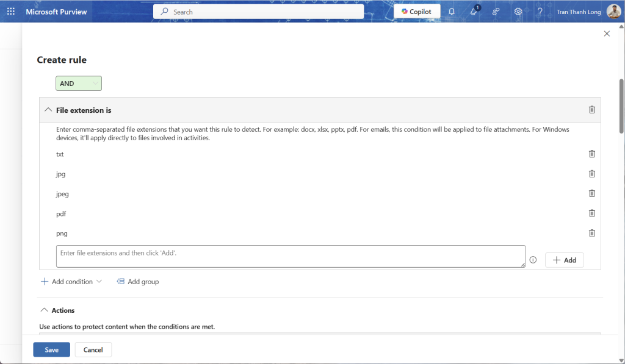Save the rule
The image size is (625, 364).
[51, 350]
